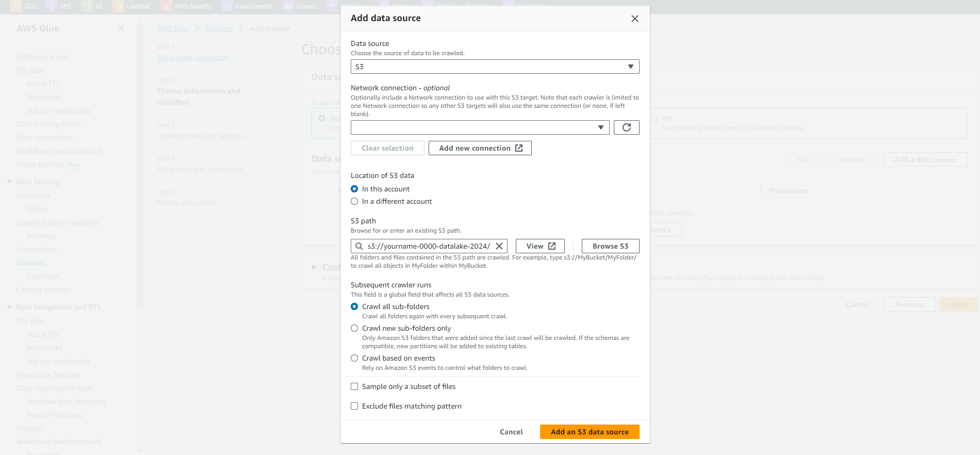Open Workflows (orchestration) under Data connections
The width and height of the screenshot is (980, 455).
tap(59, 151)
